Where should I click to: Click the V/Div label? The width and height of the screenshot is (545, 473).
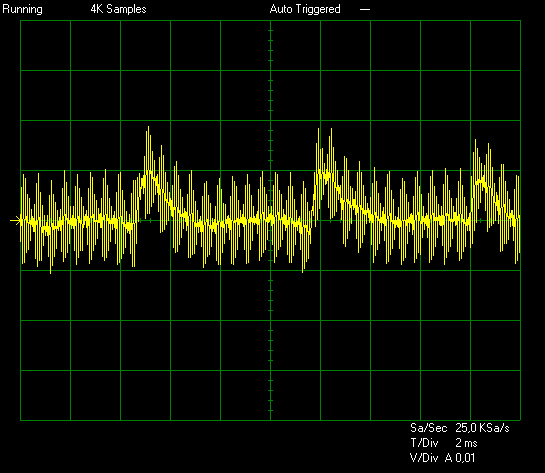click(x=424, y=458)
